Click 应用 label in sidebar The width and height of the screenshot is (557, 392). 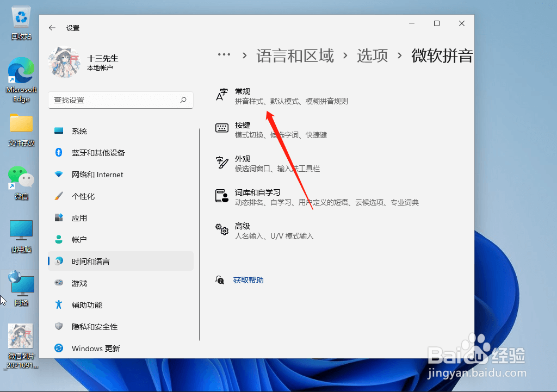79,218
